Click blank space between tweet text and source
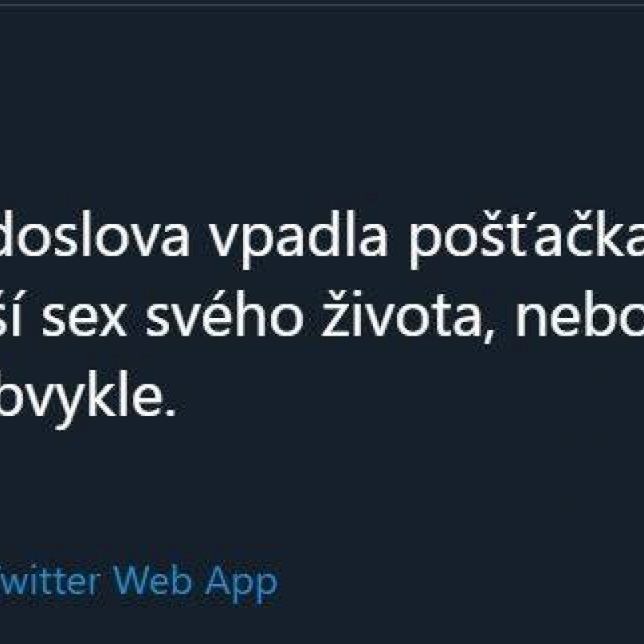The image size is (644, 644). pyautogui.click(x=322, y=493)
